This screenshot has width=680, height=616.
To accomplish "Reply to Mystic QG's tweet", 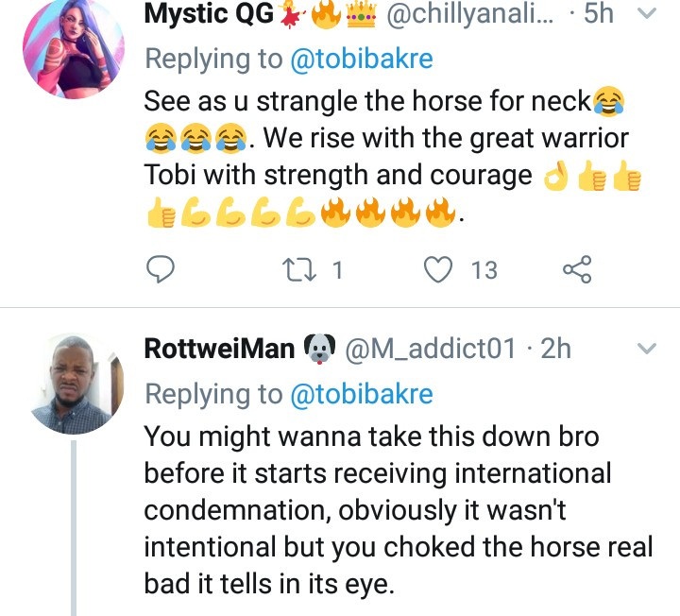I will coord(162,270).
